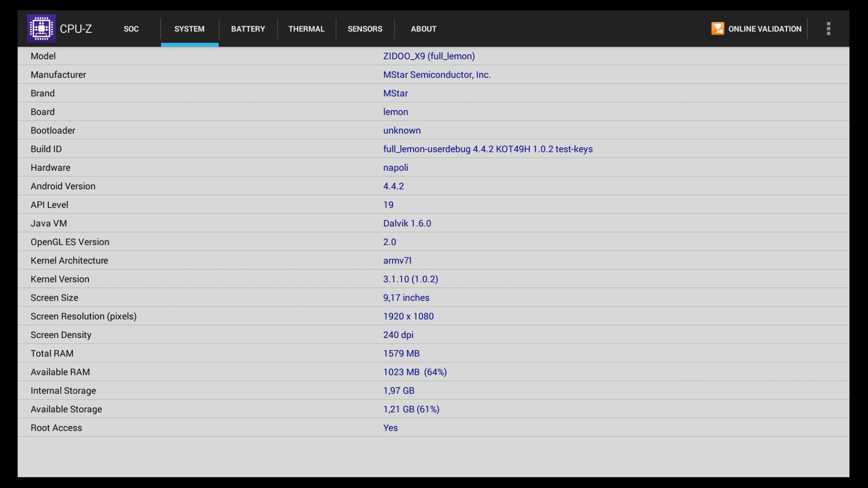Click the Online Validation trophy icon
This screenshot has width=868, height=488.
tap(717, 28)
